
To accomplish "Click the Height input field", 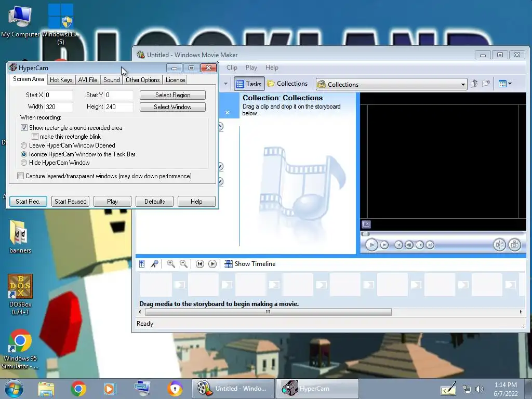I will pyautogui.click(x=119, y=107).
